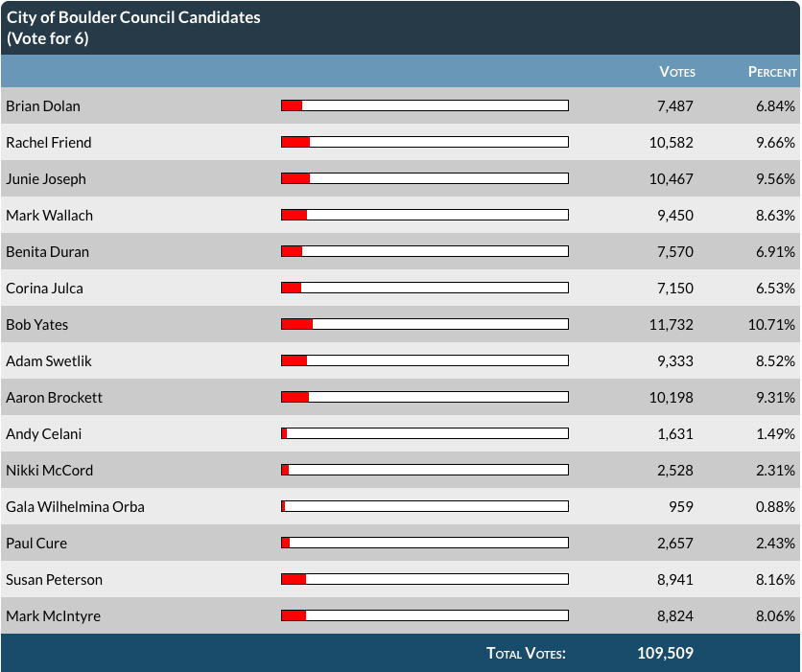Click Mark McIntyre's vote count 8,824
Screen dimensions: 802x672
click(674, 616)
